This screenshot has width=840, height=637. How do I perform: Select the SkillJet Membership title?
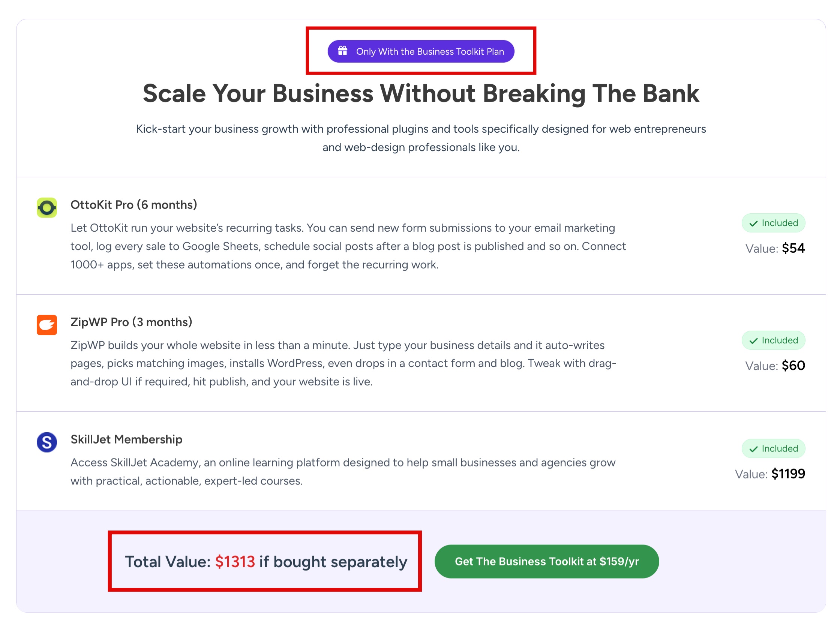pyautogui.click(x=126, y=439)
